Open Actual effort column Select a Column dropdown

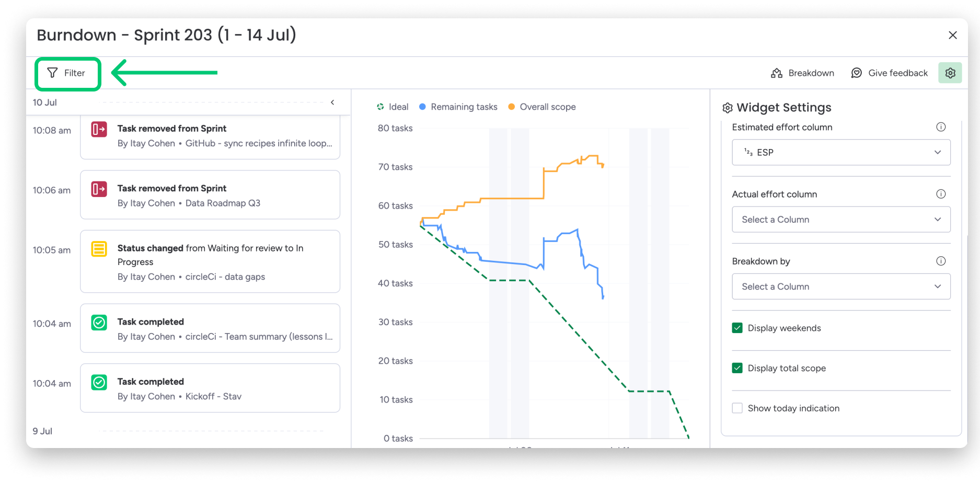(841, 220)
